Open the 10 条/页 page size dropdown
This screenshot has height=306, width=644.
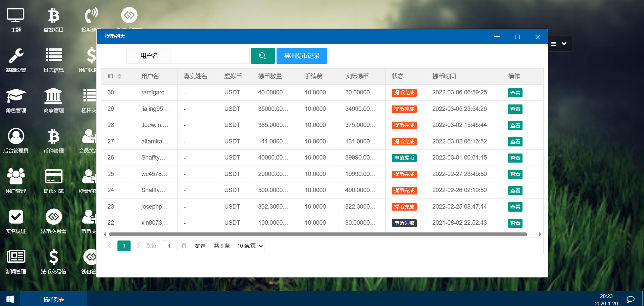coord(249,246)
